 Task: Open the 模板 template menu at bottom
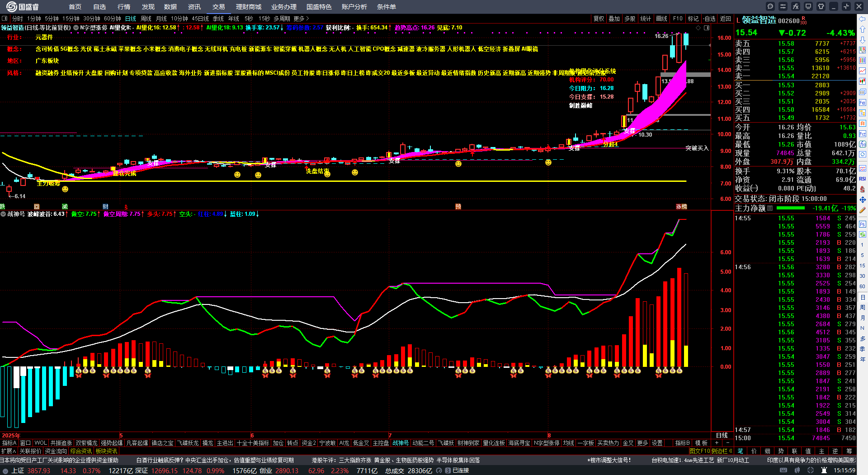(x=701, y=443)
